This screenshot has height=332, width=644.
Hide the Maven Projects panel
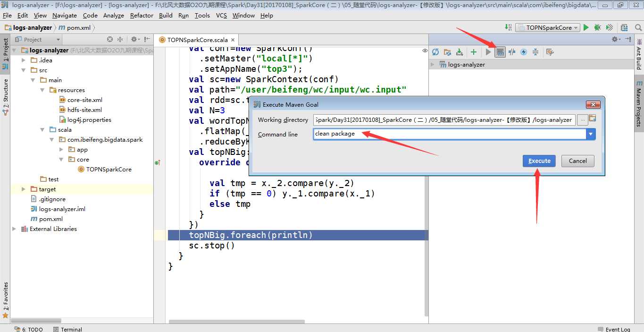pos(628,40)
